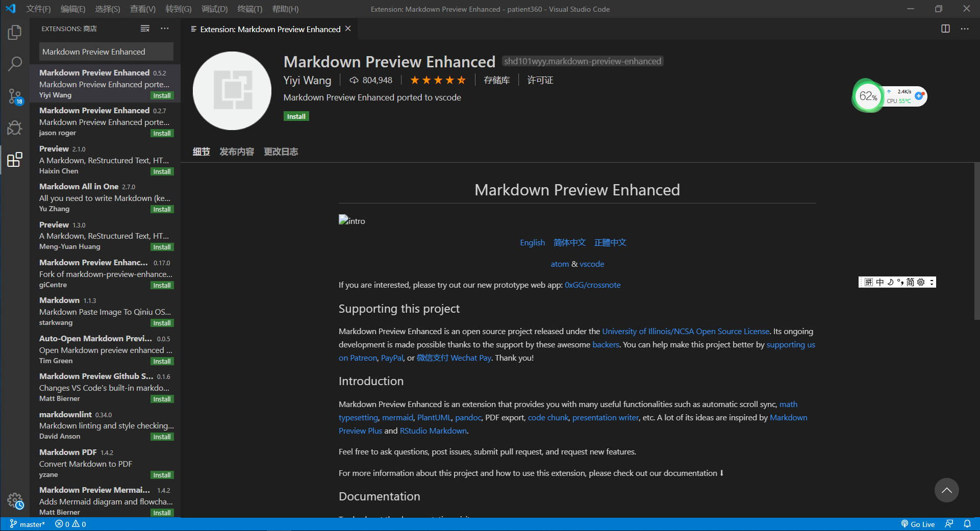Click the clear extensions list icon

coord(145,29)
